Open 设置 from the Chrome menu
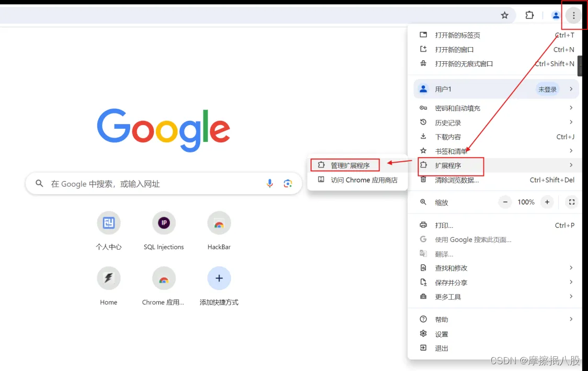Image resolution: width=588 pixels, height=371 pixels. pyautogui.click(x=496, y=334)
